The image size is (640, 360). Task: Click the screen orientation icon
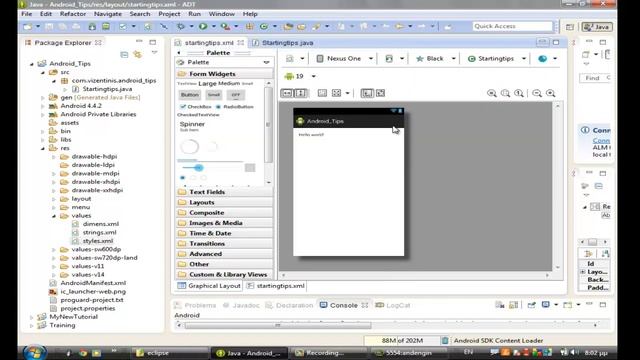389,59
